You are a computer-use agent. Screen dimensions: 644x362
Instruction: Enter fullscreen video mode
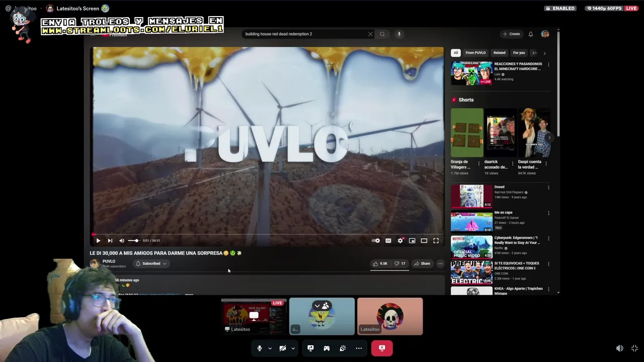point(436,241)
